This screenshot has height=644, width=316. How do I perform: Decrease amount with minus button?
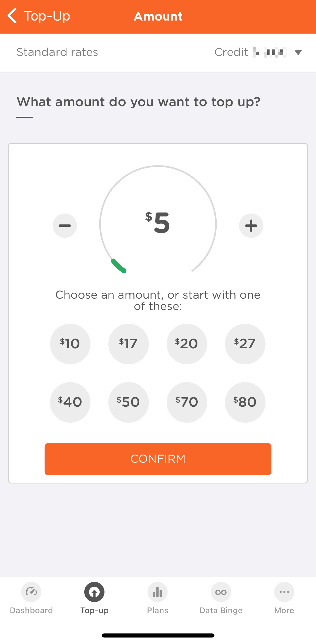pyautogui.click(x=65, y=226)
